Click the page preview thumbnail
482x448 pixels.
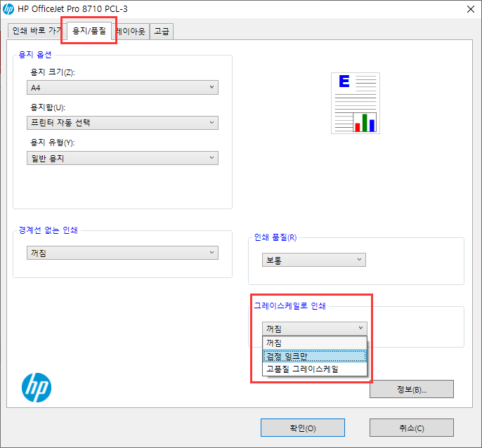click(356, 103)
